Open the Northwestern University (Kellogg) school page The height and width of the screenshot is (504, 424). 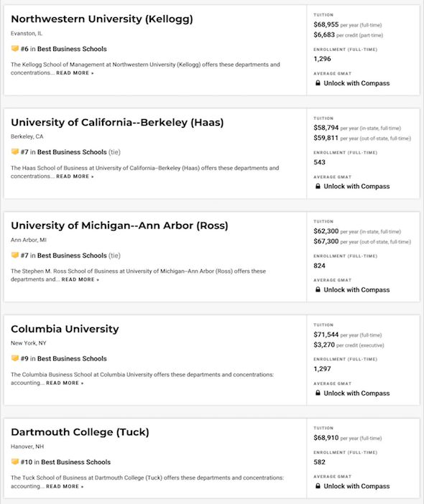pos(102,19)
